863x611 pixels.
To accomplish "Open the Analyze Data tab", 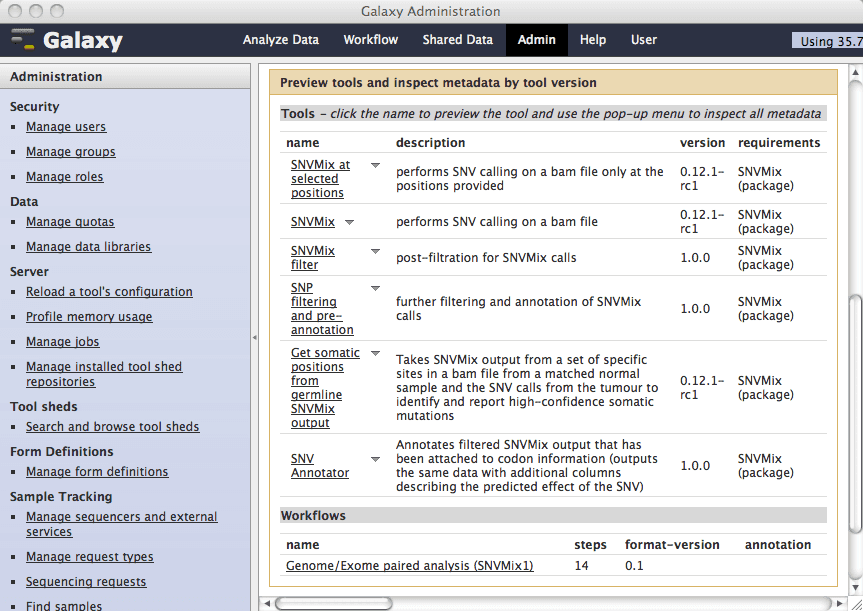I will tap(281, 40).
